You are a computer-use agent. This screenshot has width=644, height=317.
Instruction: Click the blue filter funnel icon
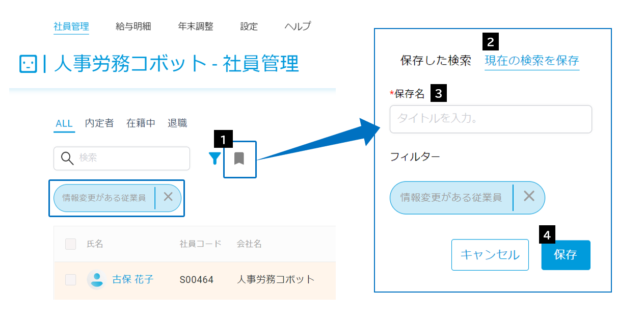click(215, 158)
